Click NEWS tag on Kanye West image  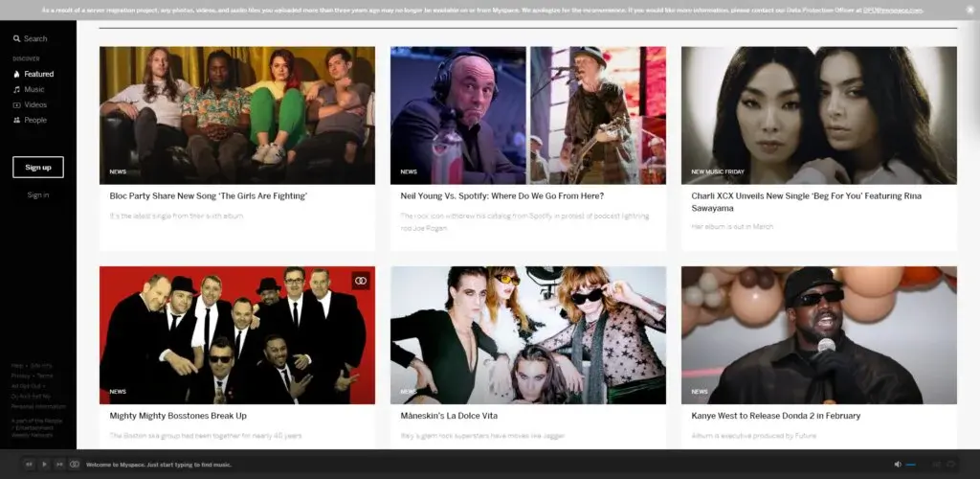(700, 392)
